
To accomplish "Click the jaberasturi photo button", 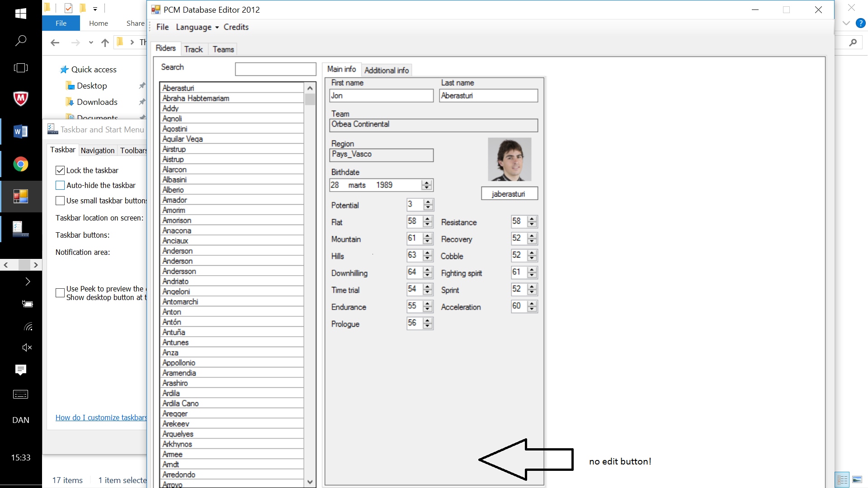I will pyautogui.click(x=509, y=194).
